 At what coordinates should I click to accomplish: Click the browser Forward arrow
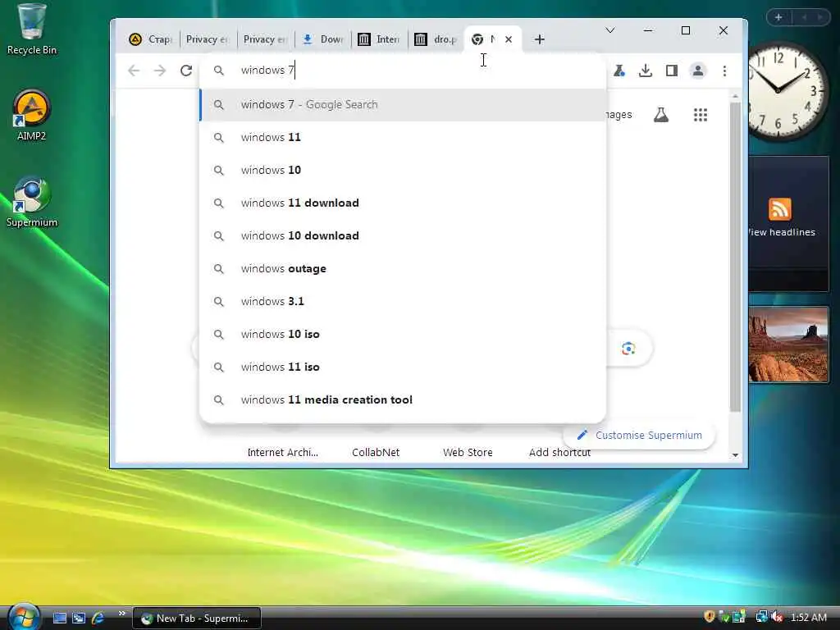[x=160, y=71]
